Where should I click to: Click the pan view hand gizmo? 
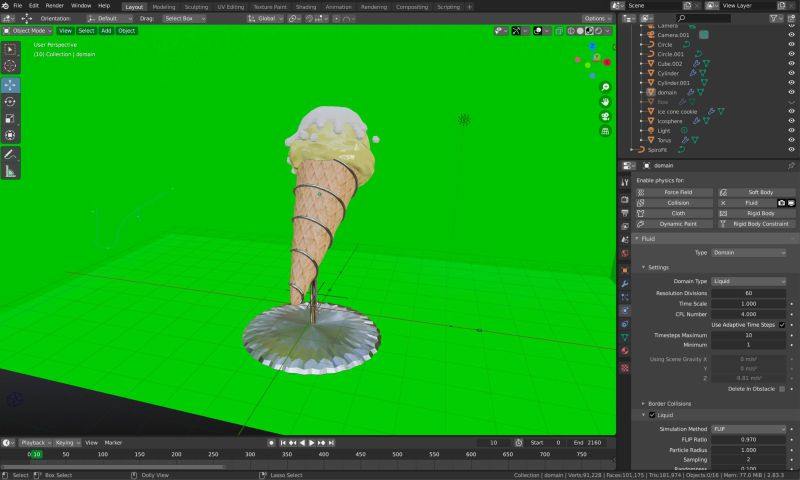click(605, 102)
